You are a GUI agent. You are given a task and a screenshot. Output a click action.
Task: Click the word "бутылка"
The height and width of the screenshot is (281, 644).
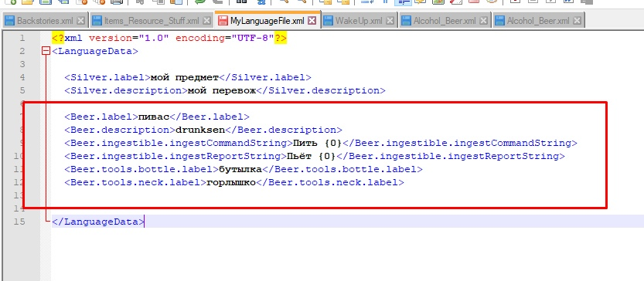pyautogui.click(x=240, y=169)
